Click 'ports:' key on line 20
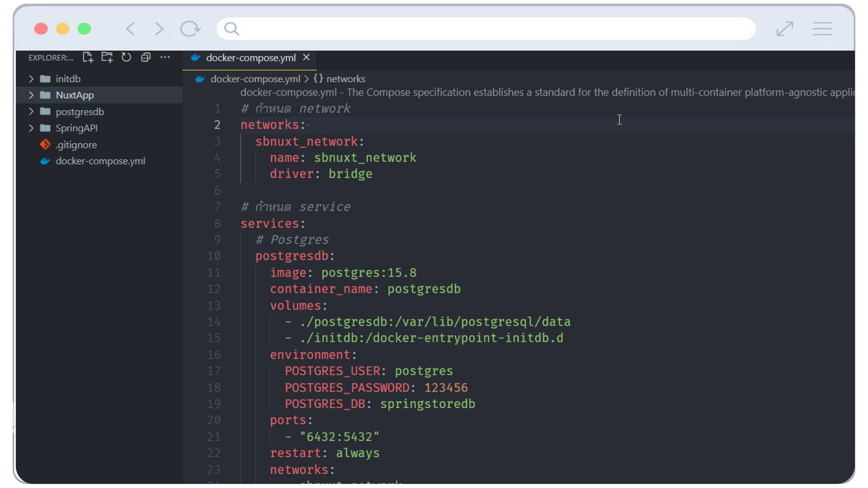Screen dimensions: 868x488 [291, 420]
